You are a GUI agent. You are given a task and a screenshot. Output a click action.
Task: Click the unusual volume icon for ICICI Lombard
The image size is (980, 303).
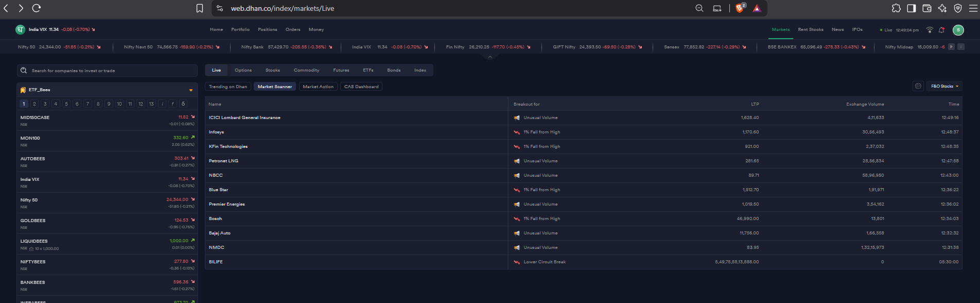(517, 118)
